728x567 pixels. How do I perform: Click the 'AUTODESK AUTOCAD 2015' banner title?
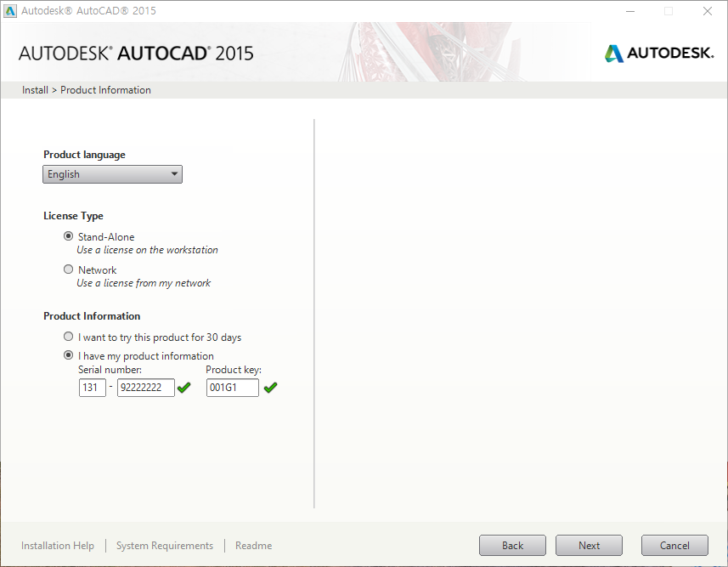pyautogui.click(x=136, y=54)
